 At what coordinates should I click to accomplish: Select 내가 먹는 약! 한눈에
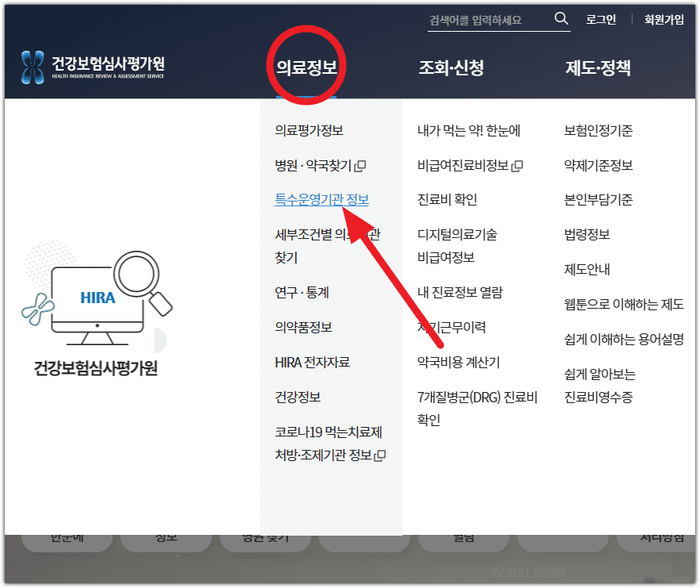pos(469,131)
